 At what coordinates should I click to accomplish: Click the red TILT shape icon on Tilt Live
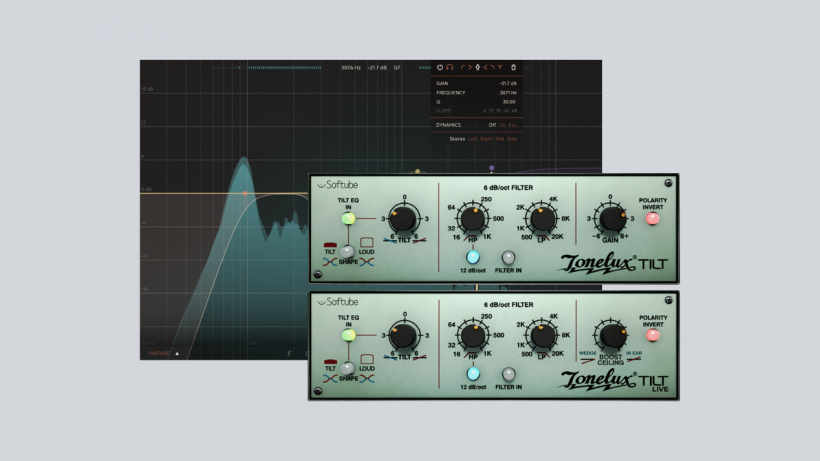click(330, 362)
